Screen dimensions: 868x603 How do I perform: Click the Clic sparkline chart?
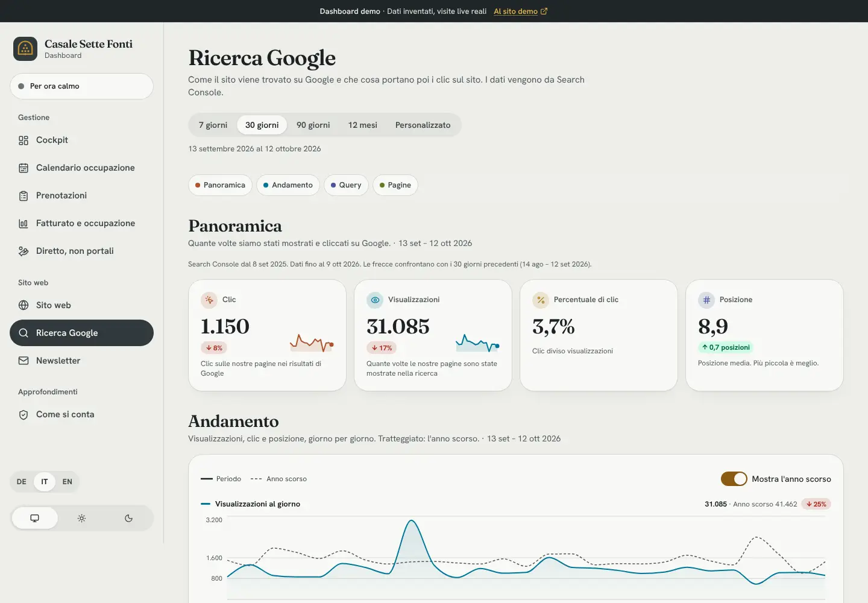click(x=312, y=343)
